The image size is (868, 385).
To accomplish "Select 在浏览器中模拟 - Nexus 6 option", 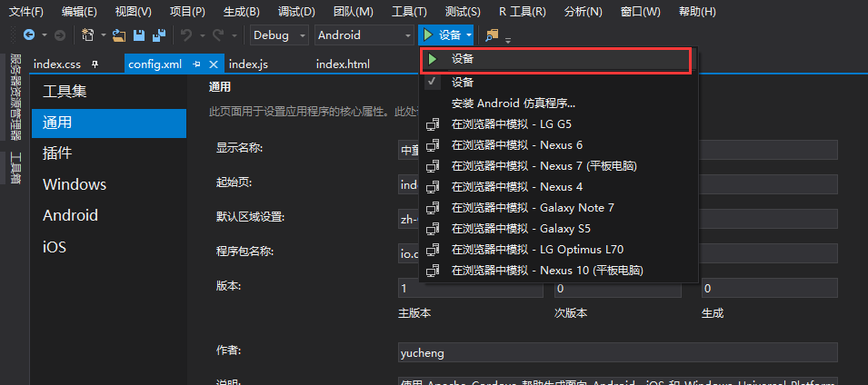I will tap(516, 144).
